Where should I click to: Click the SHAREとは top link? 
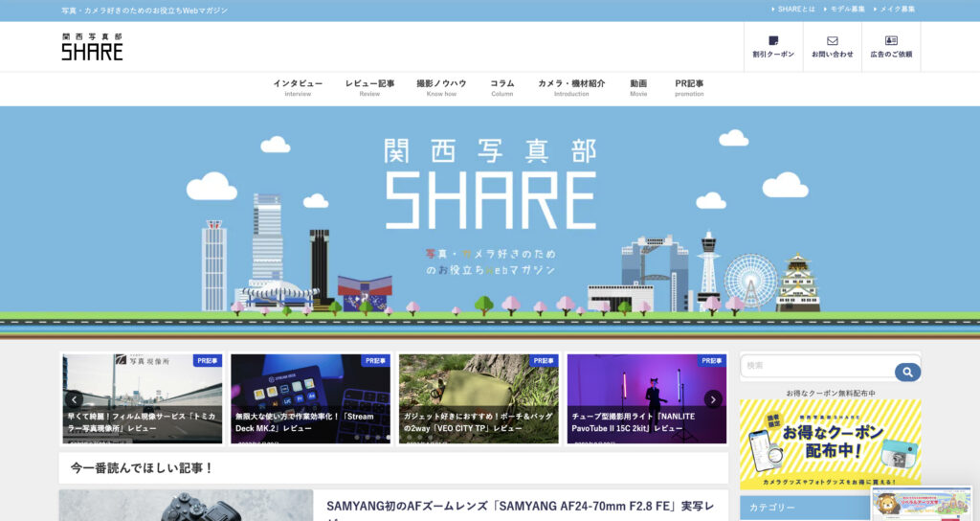point(796,9)
